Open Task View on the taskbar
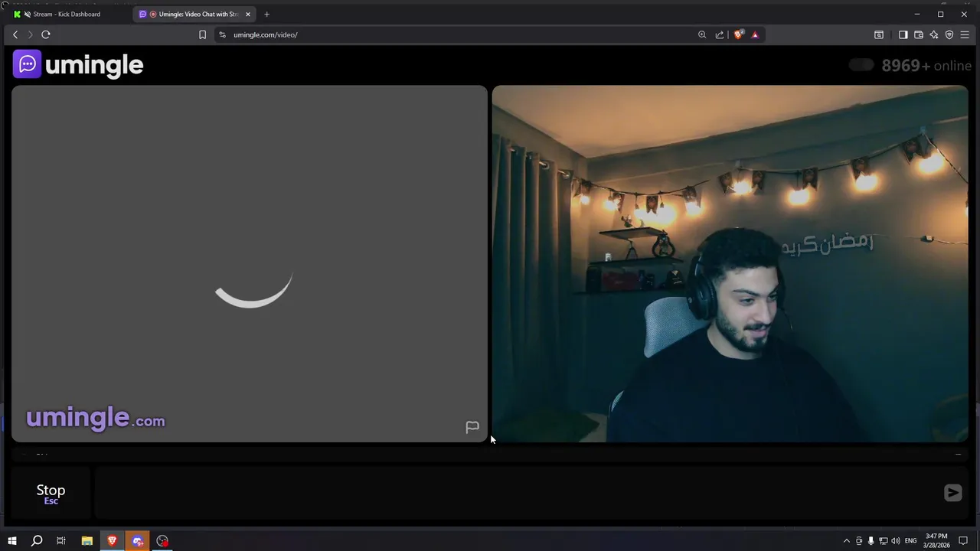Image resolution: width=980 pixels, height=551 pixels. [61, 541]
